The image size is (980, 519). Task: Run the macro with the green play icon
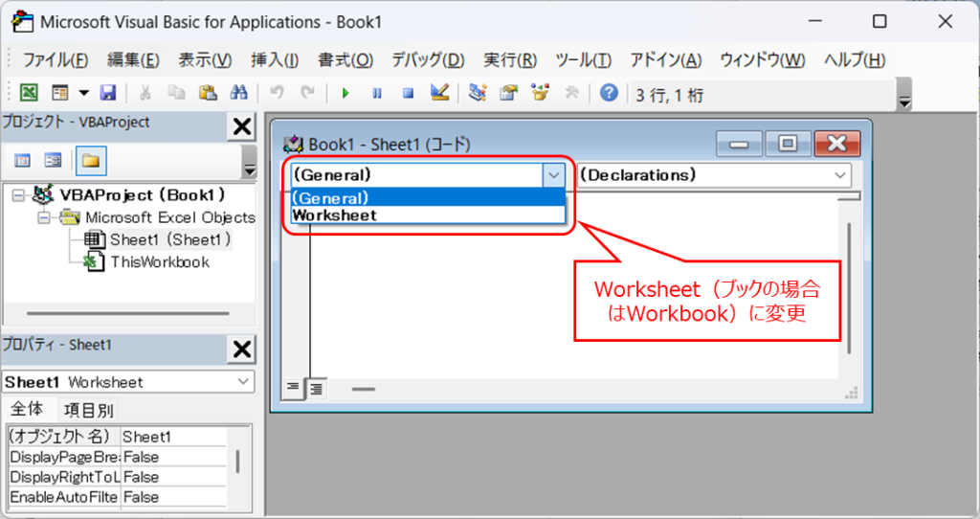coord(345,93)
